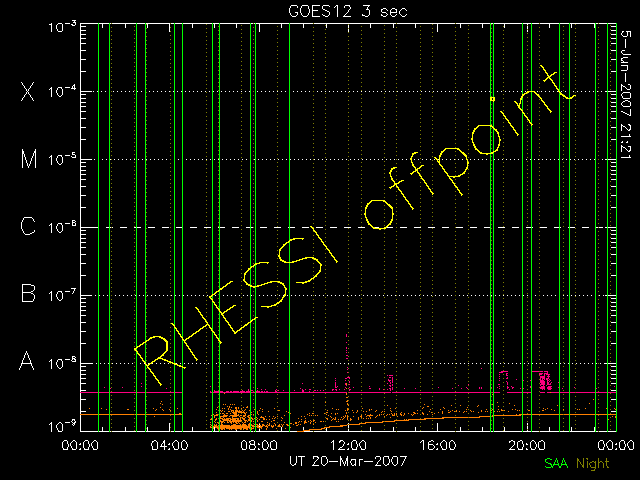This screenshot has width=640, height=480.
Task: Click the leftmost "00:00" time axis label
Action: tap(80, 445)
